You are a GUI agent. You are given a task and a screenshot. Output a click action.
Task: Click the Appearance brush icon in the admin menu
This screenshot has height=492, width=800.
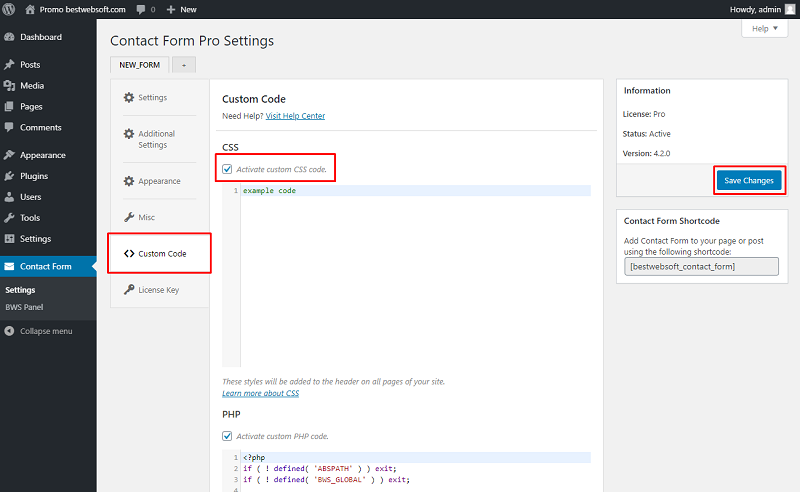point(9,155)
